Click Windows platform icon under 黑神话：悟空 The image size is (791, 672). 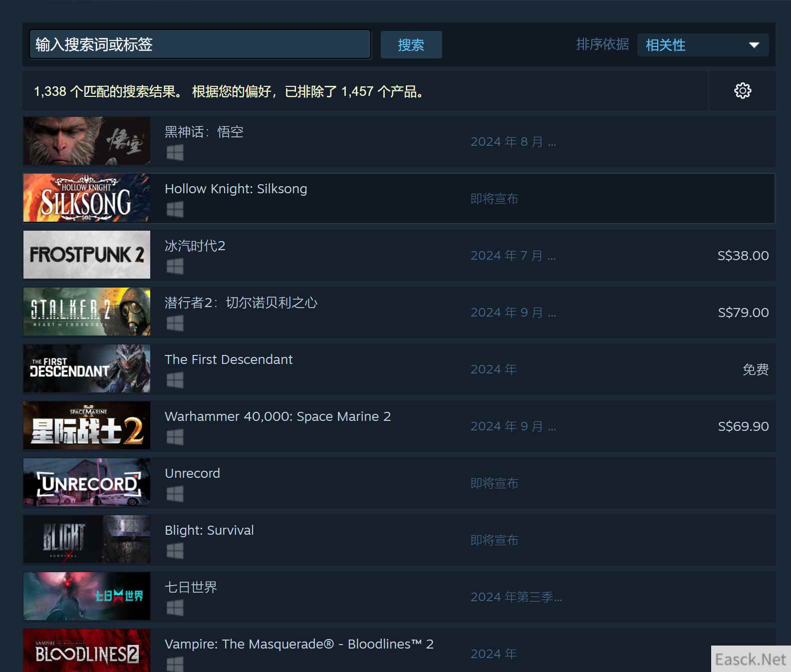tap(175, 153)
